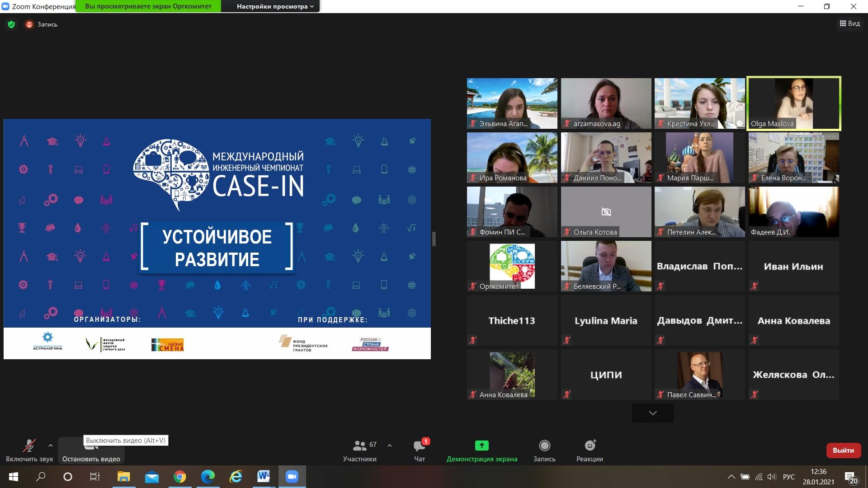The height and width of the screenshot is (488, 868).
Task: Click the green encryption shield icon
Action: pyautogui.click(x=11, y=24)
